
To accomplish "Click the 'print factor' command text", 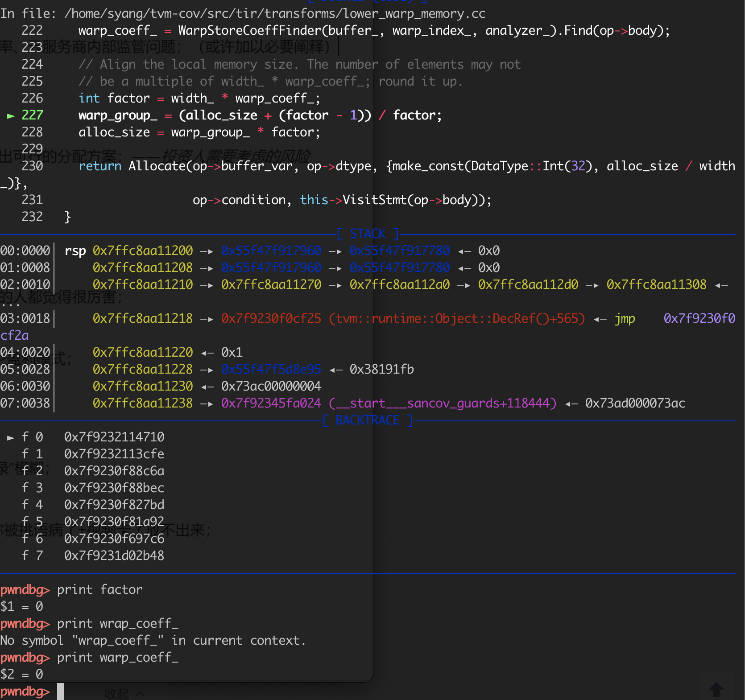I will [x=99, y=589].
